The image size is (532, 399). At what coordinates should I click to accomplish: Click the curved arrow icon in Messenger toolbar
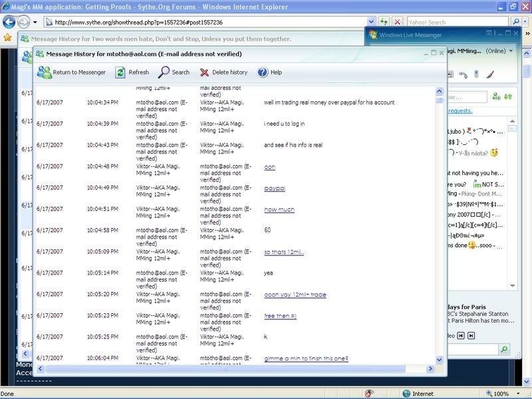[x=463, y=74]
